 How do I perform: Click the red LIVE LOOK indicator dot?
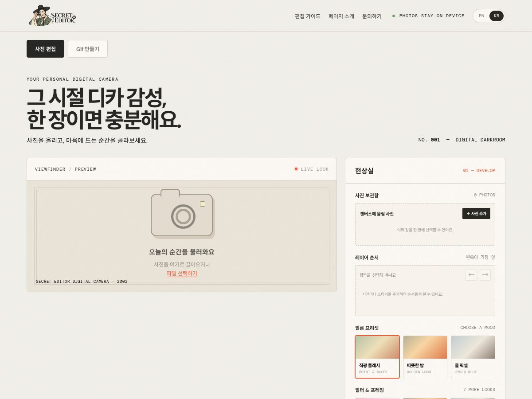tap(296, 169)
